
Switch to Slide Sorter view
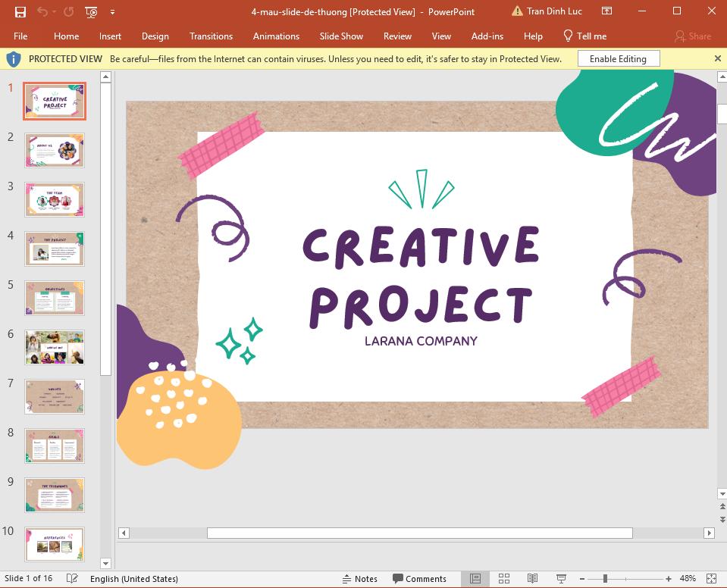(x=504, y=578)
